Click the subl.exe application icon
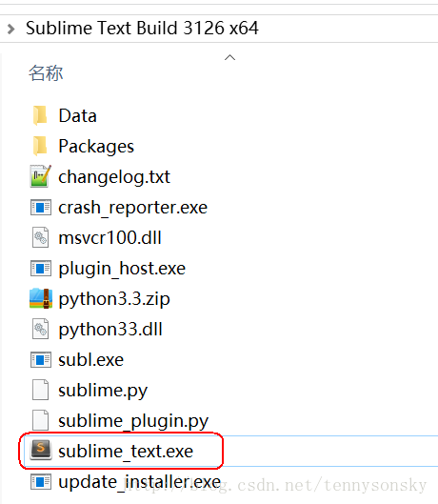 pos(41,359)
